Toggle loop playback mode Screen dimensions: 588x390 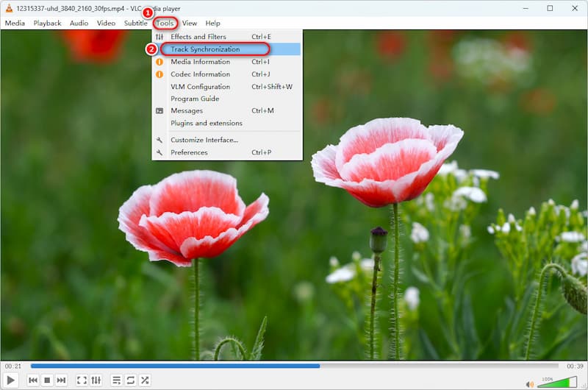tap(131, 380)
